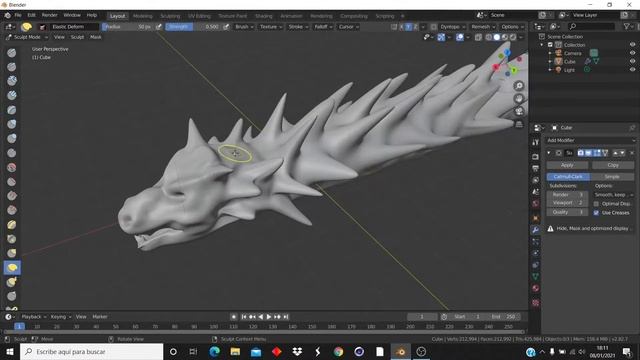Hide the Light in the outliner

click(x=632, y=70)
